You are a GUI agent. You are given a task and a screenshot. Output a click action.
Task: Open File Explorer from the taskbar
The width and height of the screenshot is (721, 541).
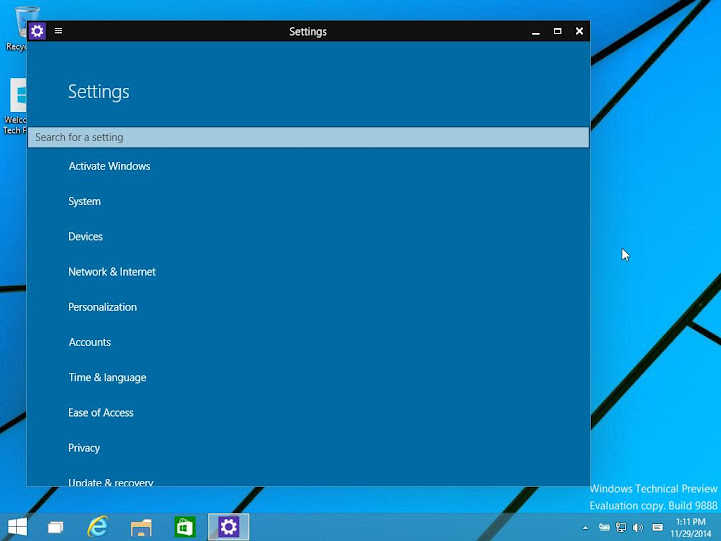click(x=141, y=527)
